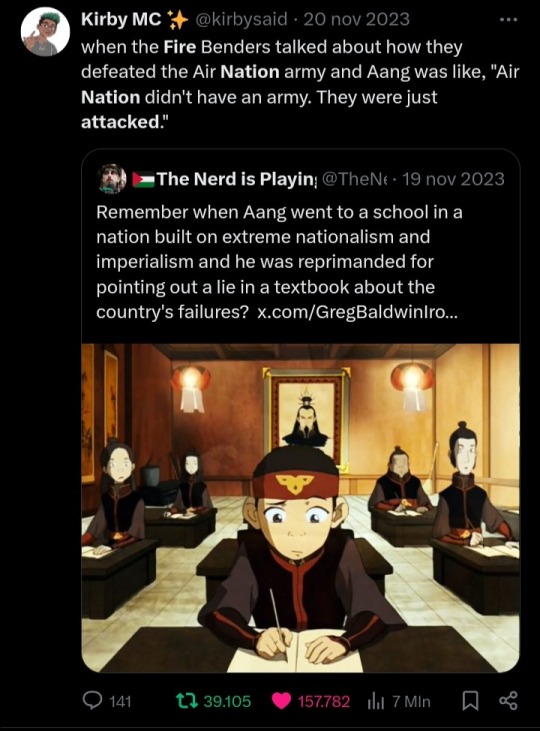Open the @TheN handle in quoted tweet

coord(355,179)
